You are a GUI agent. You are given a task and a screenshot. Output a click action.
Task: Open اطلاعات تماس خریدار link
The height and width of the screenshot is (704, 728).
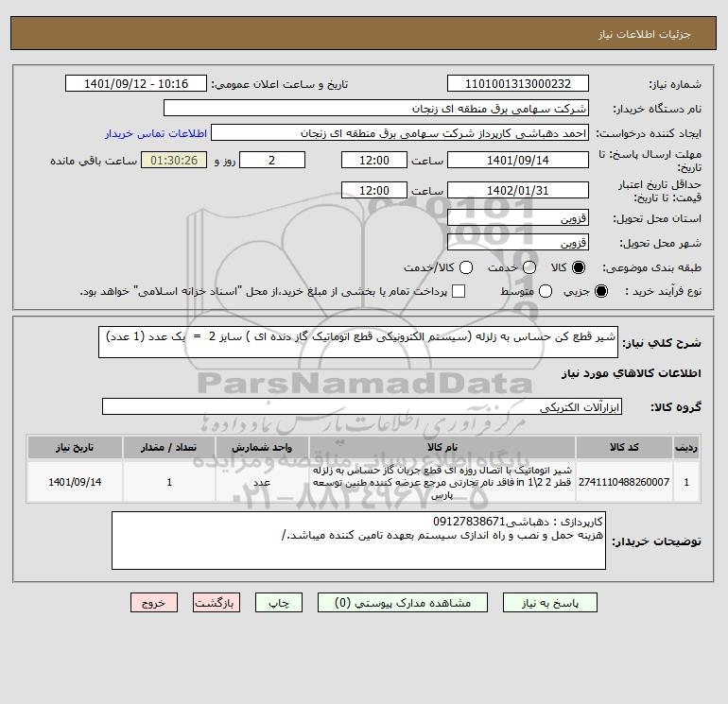coord(156,133)
